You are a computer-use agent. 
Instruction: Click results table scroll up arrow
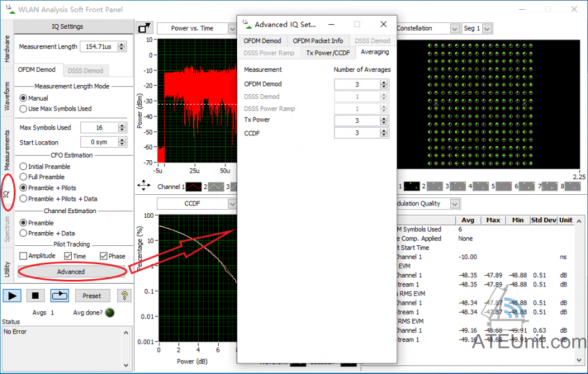click(x=579, y=221)
